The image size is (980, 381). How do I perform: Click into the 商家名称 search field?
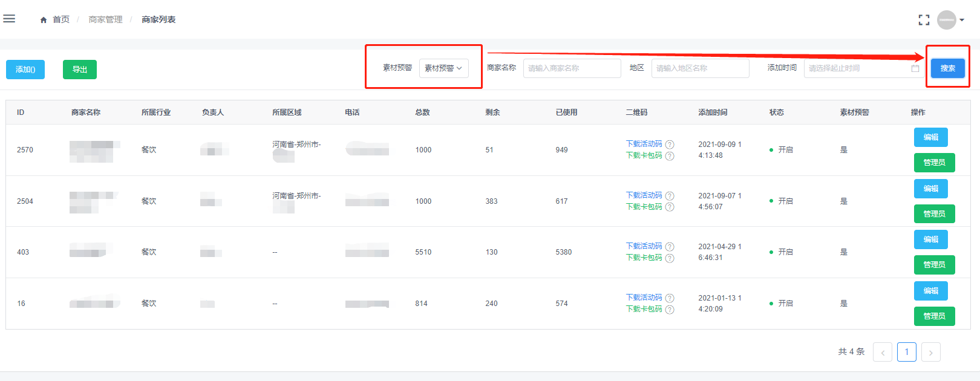pyautogui.click(x=572, y=68)
